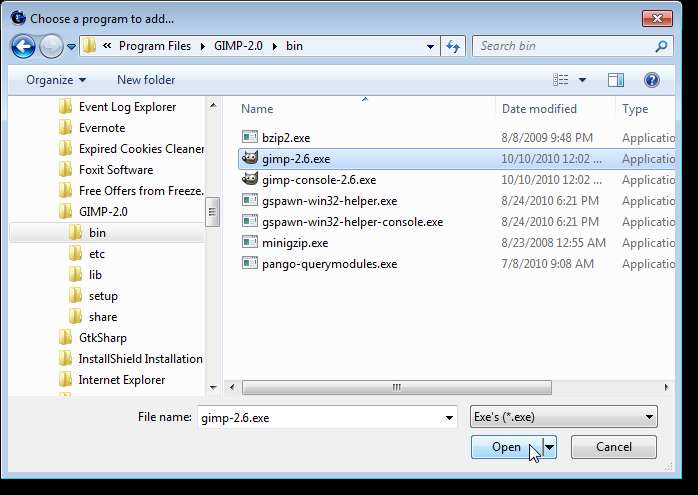Click the folder tree scroll up arrow
The image size is (698, 495).
point(213,105)
